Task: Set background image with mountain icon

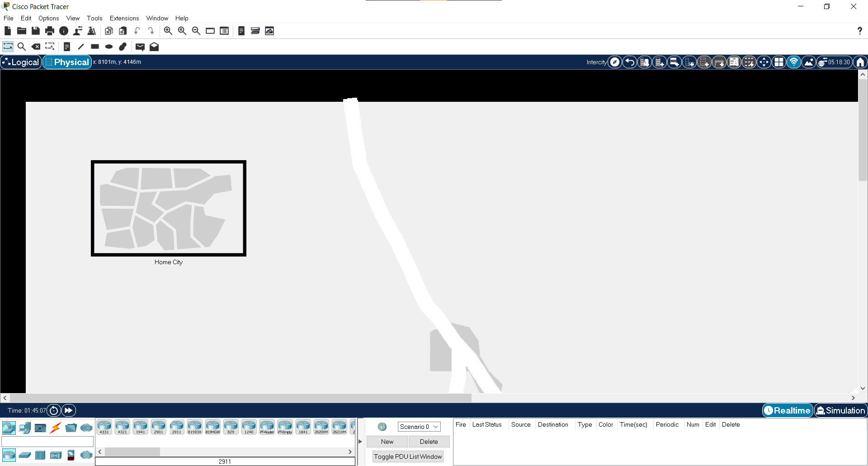Action: (x=809, y=62)
